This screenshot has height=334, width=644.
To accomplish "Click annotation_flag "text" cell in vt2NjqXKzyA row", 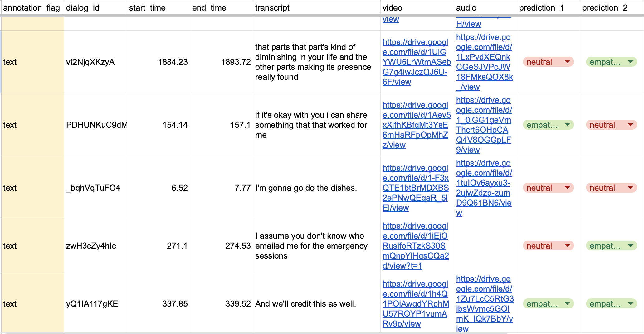I will pos(32,62).
